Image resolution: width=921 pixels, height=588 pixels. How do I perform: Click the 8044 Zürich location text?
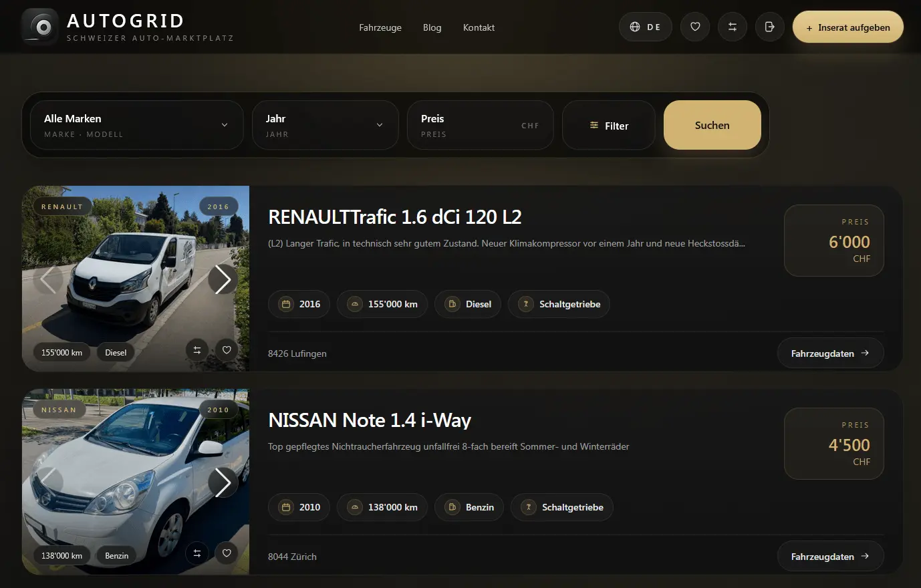click(x=292, y=557)
